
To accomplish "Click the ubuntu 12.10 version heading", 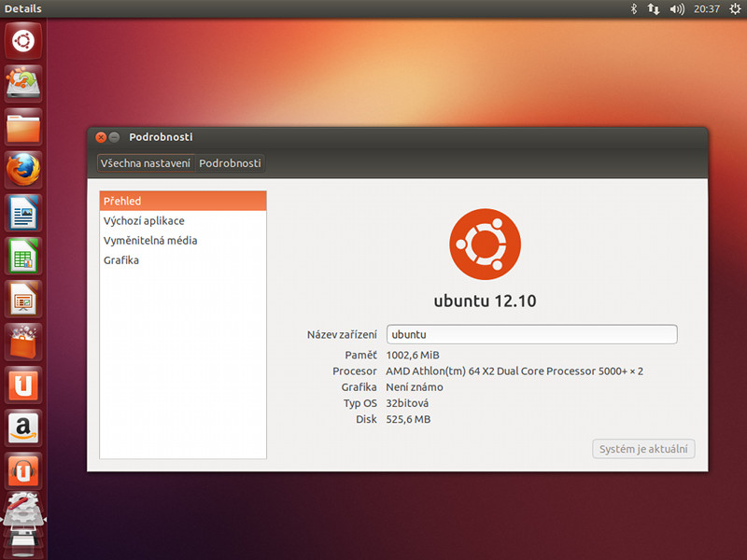I will click(485, 301).
